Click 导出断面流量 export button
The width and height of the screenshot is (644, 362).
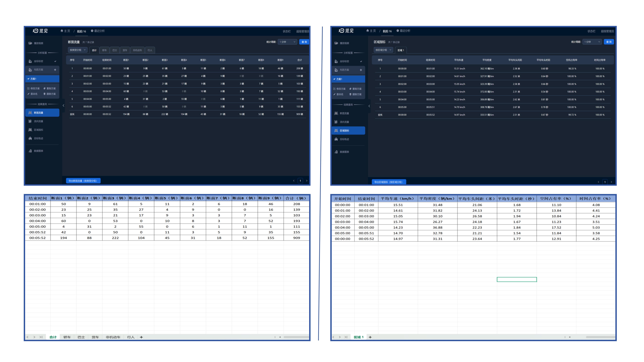[83, 181]
